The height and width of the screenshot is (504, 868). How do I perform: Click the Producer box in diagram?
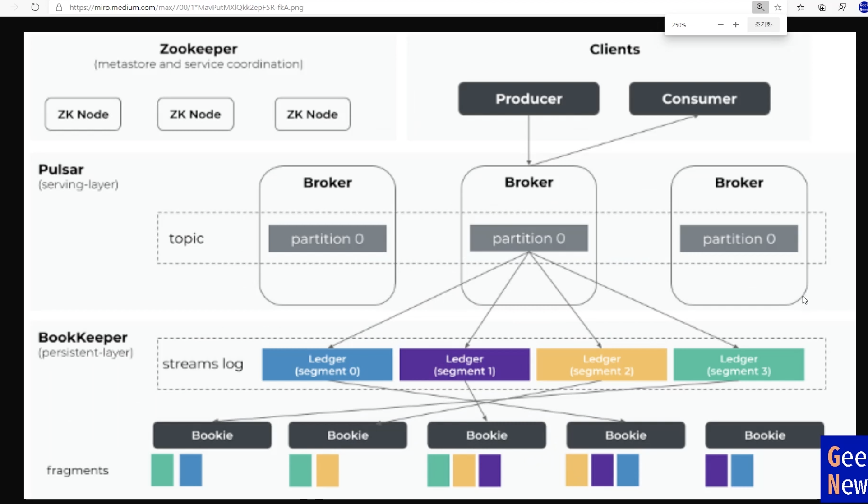coord(529,99)
